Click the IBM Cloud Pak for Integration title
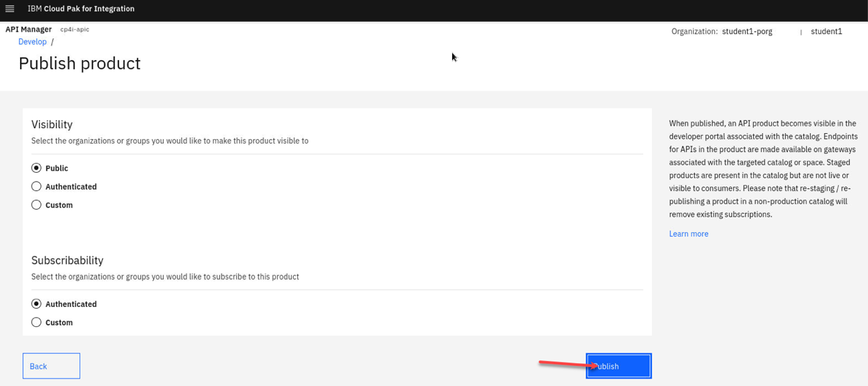868x386 pixels. [81, 9]
